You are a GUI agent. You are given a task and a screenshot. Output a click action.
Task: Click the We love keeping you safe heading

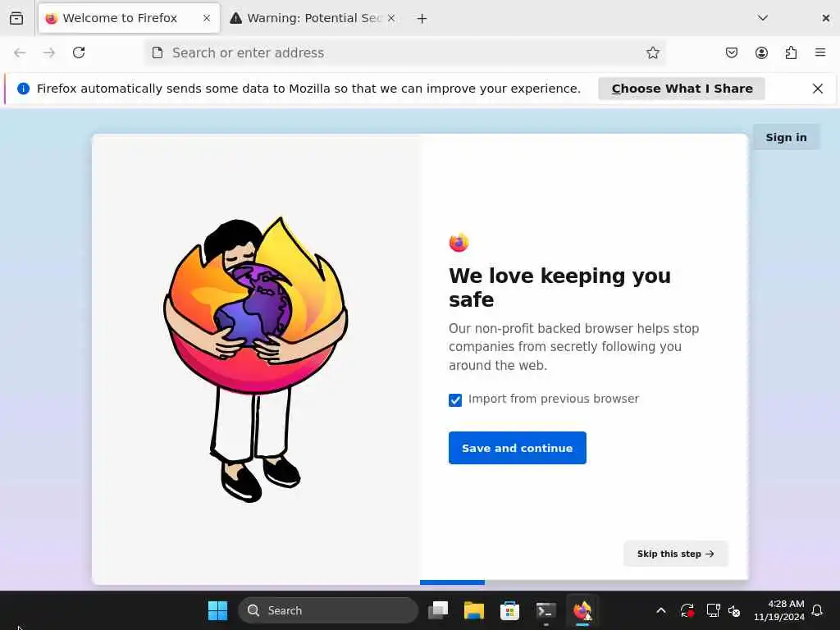click(x=559, y=288)
